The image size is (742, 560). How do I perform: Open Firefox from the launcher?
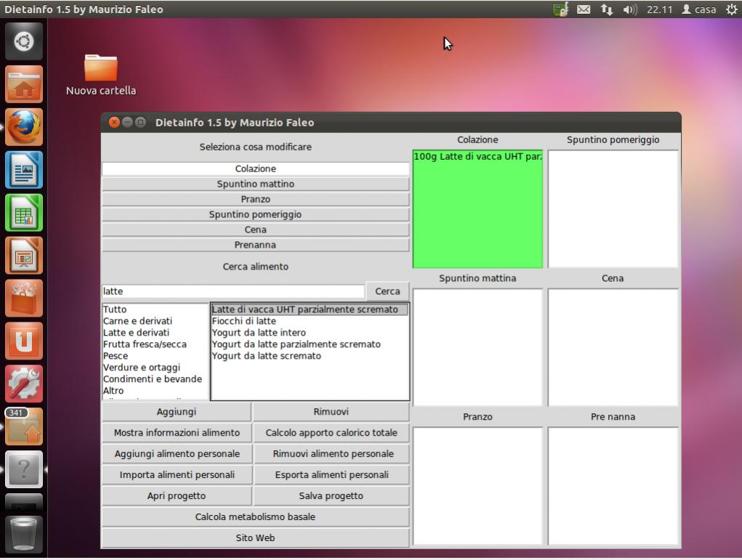[24, 127]
